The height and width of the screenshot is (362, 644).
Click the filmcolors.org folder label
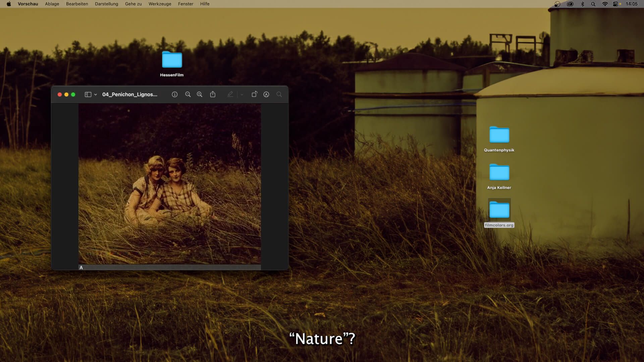499,225
